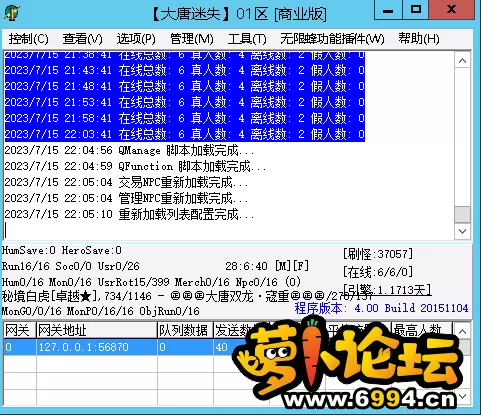Click the 网关地址 column header
481x416 pixels.
point(97,331)
